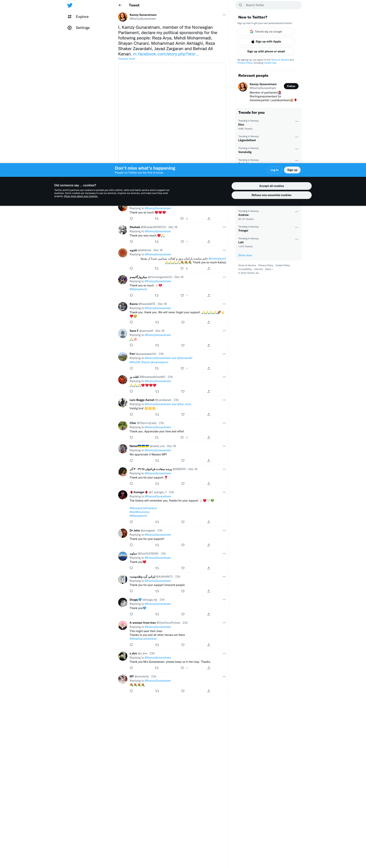Open more options on Kamzy's main tweet
The height and width of the screenshot is (868, 366).
click(x=224, y=15)
